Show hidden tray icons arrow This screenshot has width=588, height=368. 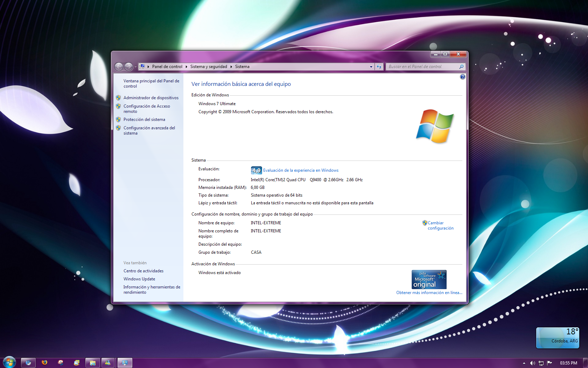[x=524, y=363]
